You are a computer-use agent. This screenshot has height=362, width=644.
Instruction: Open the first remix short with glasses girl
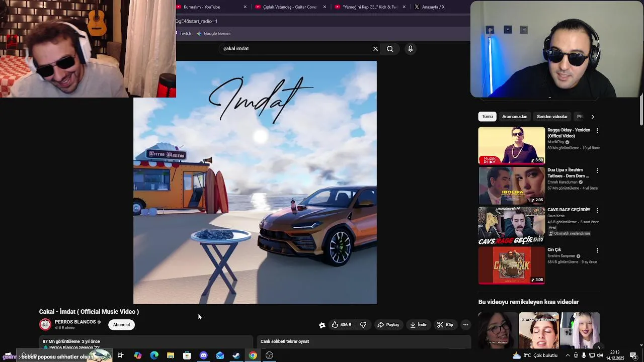tap(498, 330)
